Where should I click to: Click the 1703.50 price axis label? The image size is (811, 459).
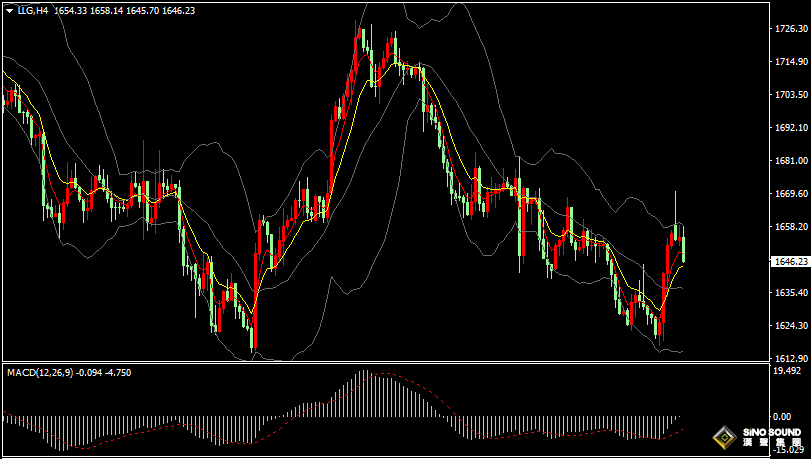pos(790,95)
